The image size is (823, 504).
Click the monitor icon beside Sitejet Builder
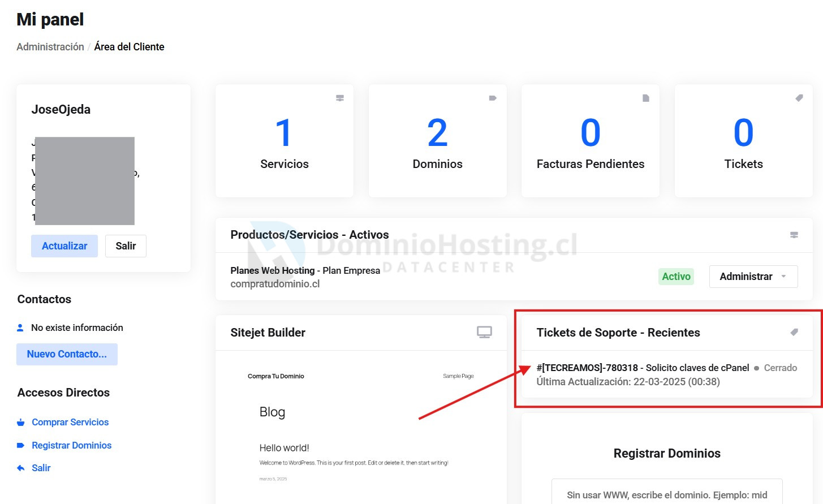click(x=484, y=332)
